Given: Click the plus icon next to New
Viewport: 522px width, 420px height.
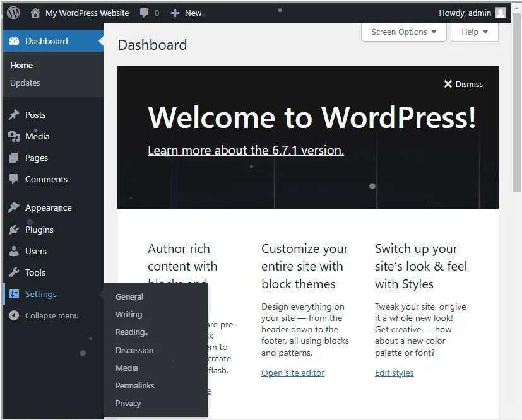Looking at the screenshot, I should (x=175, y=13).
